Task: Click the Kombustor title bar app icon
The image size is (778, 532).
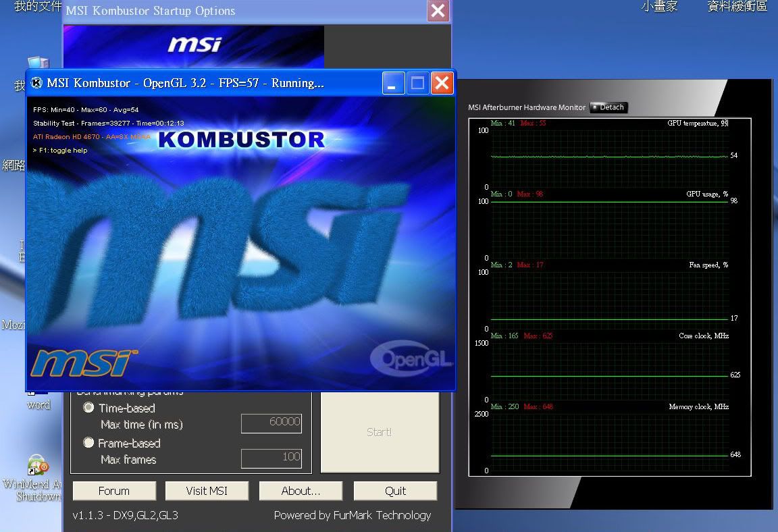Action: pos(36,83)
